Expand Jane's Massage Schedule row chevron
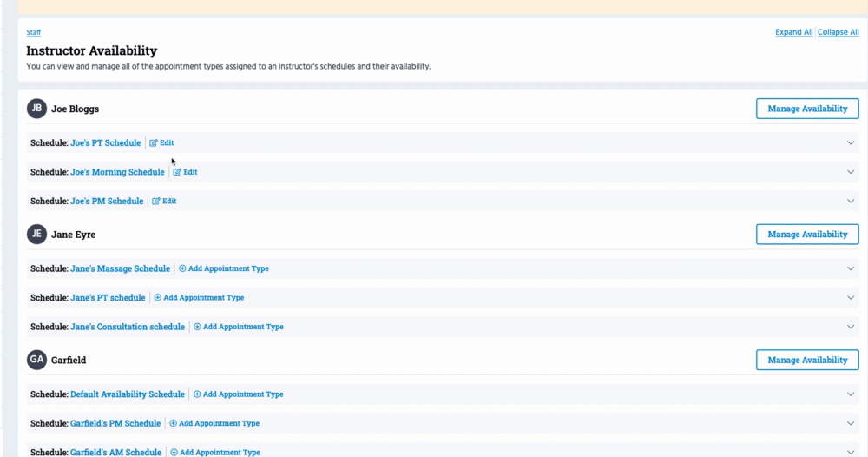The height and width of the screenshot is (457, 868). pos(851,269)
